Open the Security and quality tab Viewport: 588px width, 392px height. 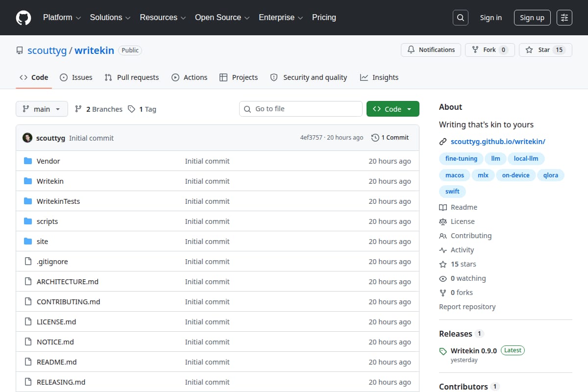pos(309,77)
